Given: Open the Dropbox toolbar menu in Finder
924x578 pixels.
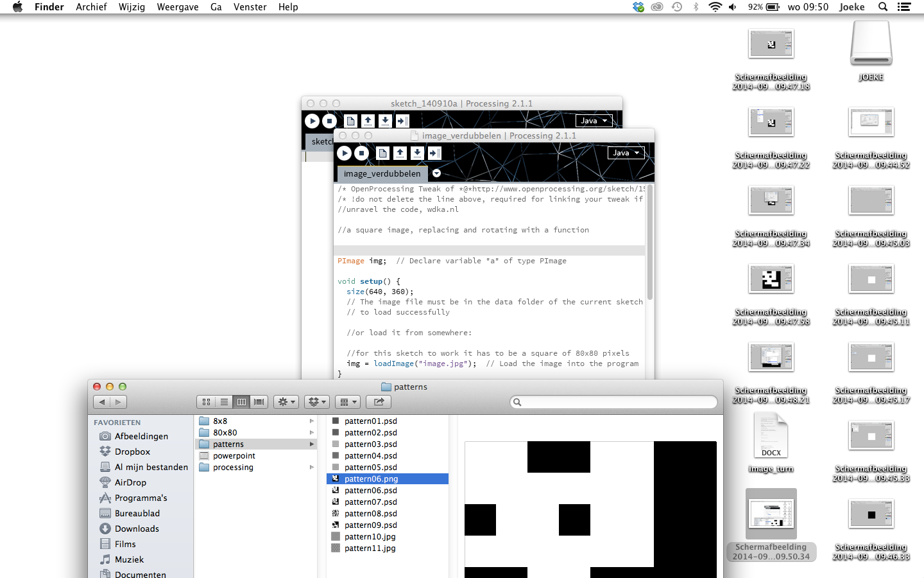Looking at the screenshot, I should tap(316, 401).
